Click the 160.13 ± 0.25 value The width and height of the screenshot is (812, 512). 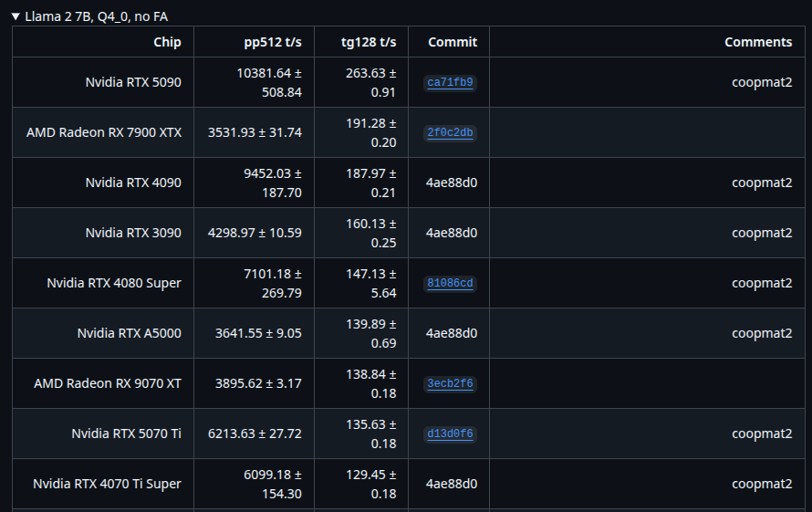(370, 234)
